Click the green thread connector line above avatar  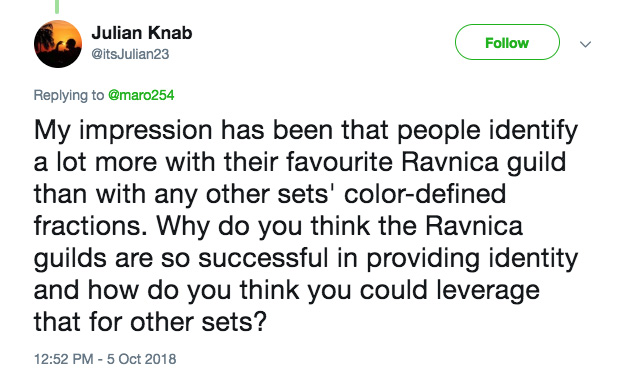[x=57, y=6]
